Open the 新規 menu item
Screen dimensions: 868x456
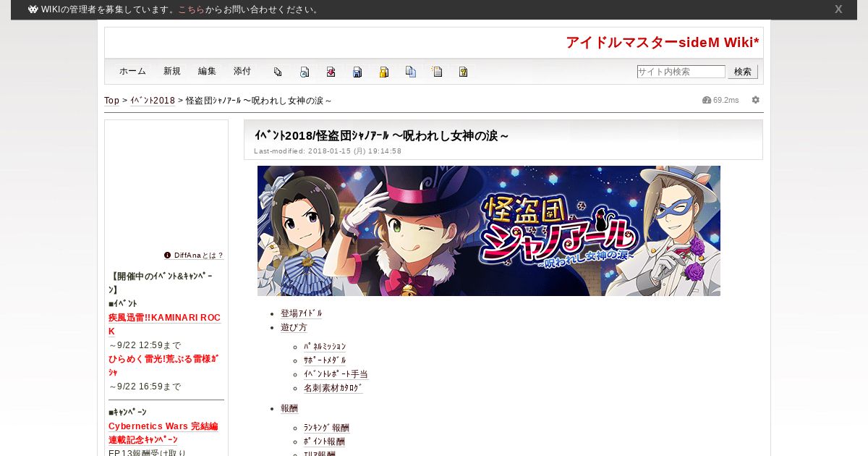172,71
